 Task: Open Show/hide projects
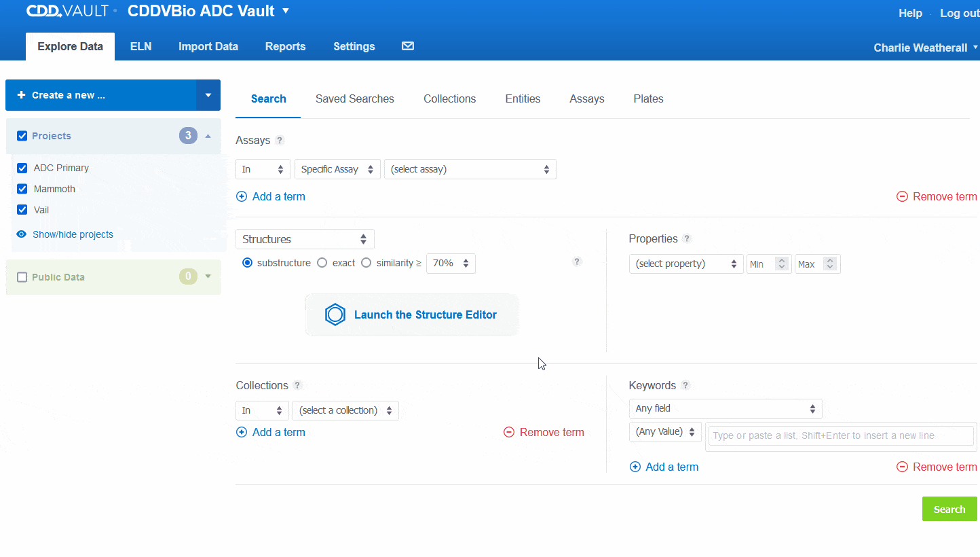point(73,234)
